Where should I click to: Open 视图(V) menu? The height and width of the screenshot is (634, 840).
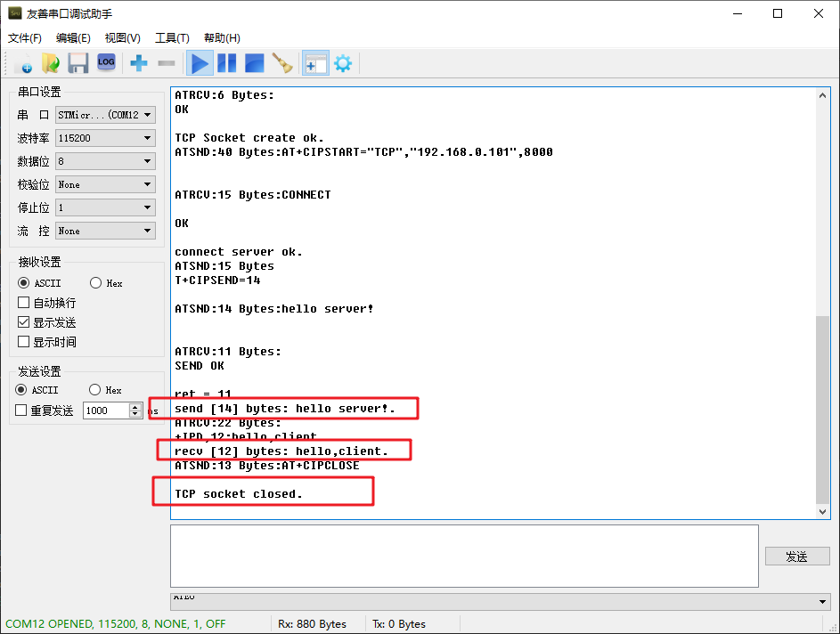pyautogui.click(x=123, y=38)
